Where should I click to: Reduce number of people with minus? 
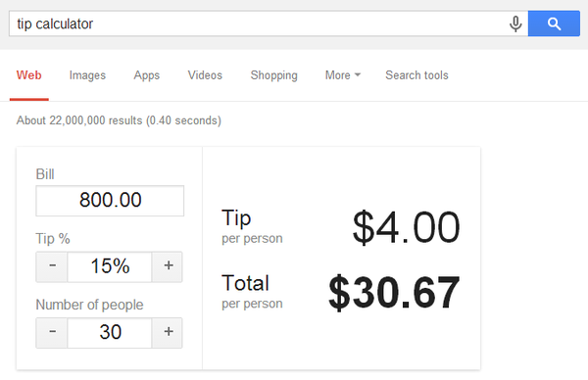coord(52,333)
